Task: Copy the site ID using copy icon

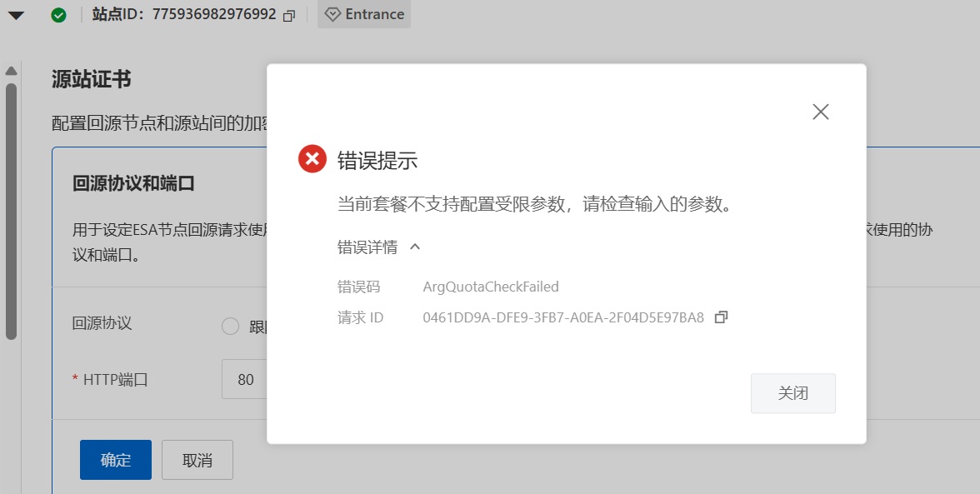Action: coord(289,15)
